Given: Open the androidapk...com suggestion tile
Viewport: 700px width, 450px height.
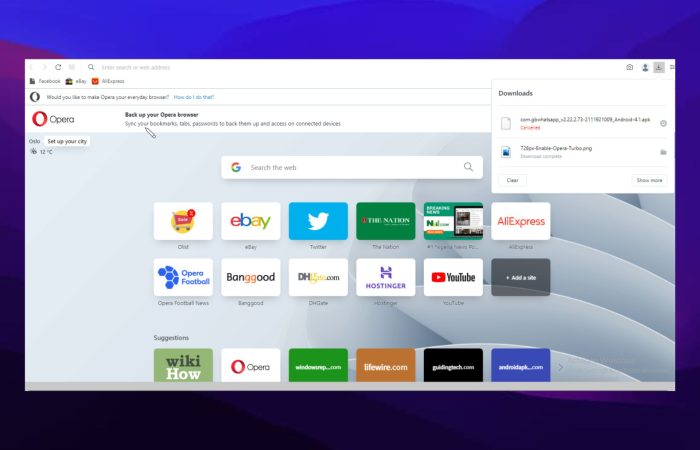Looking at the screenshot, I should click(521, 365).
